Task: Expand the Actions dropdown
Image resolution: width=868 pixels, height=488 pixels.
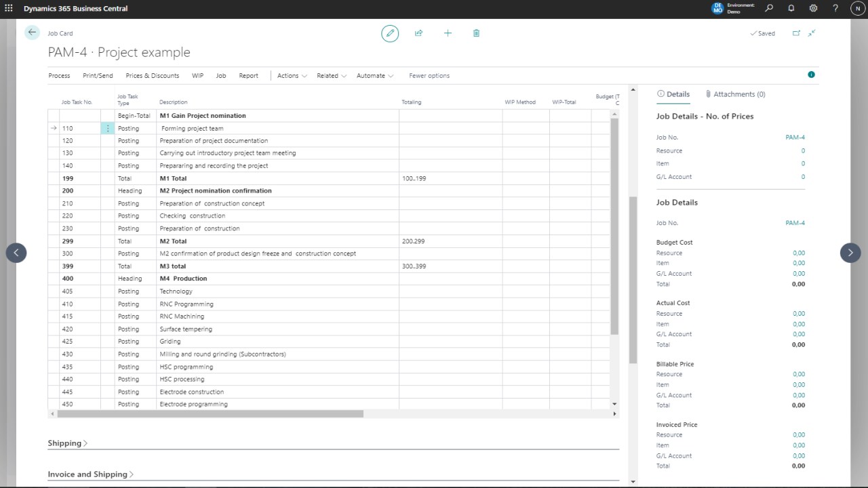Action: coord(292,75)
